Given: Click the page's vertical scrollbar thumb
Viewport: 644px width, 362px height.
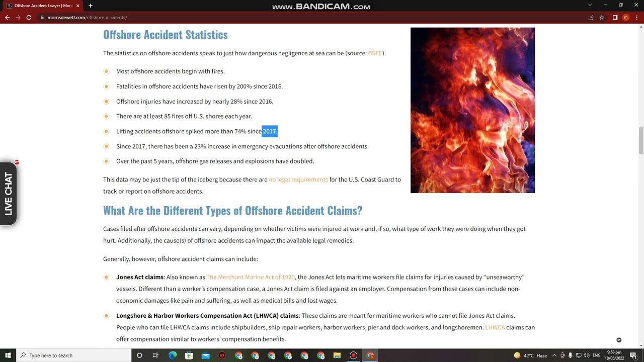Looking at the screenshot, I should pyautogui.click(x=640, y=141).
